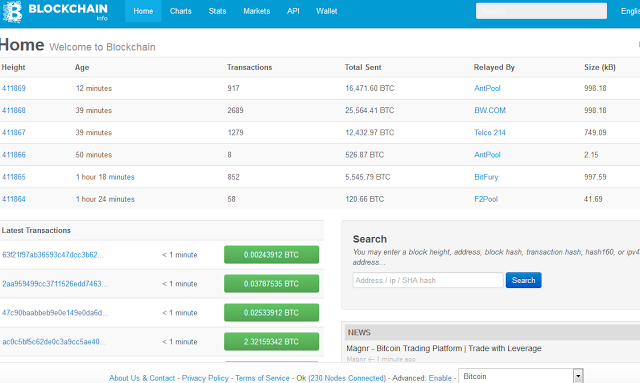Focus the top navigation search box

[x=541, y=11]
